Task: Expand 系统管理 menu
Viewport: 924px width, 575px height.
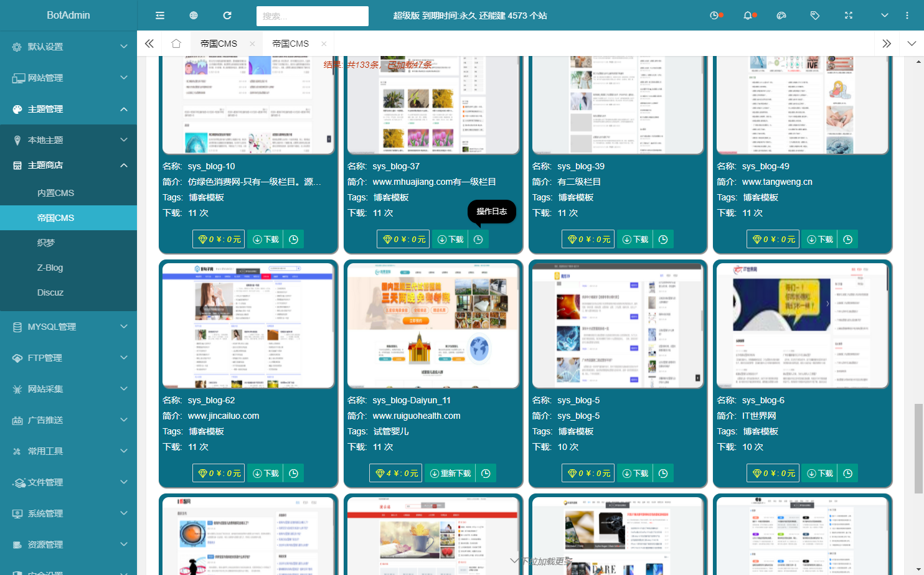Action: tap(68, 513)
